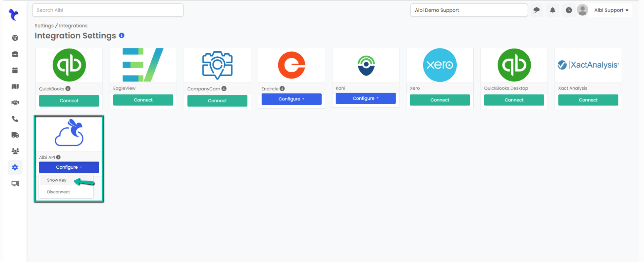Click info icon next to QuickBooks label
The image size is (644, 262).
[68, 89]
